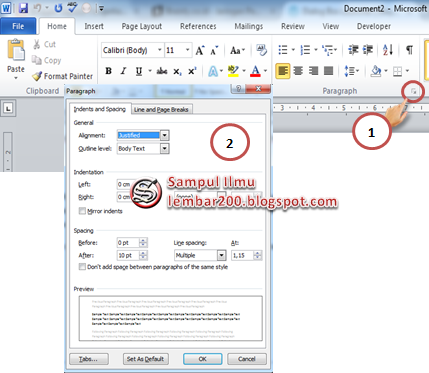The width and height of the screenshot is (429, 373).
Task: Click the At value 1,15 field
Action: (x=243, y=255)
